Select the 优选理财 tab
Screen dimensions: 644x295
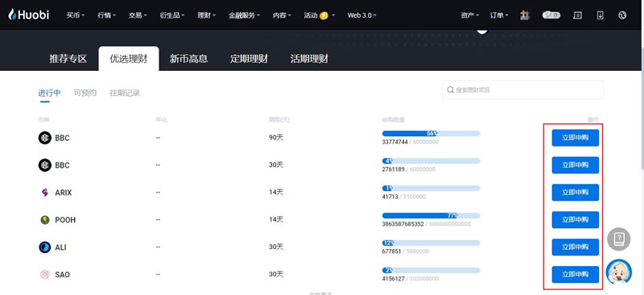pos(129,58)
